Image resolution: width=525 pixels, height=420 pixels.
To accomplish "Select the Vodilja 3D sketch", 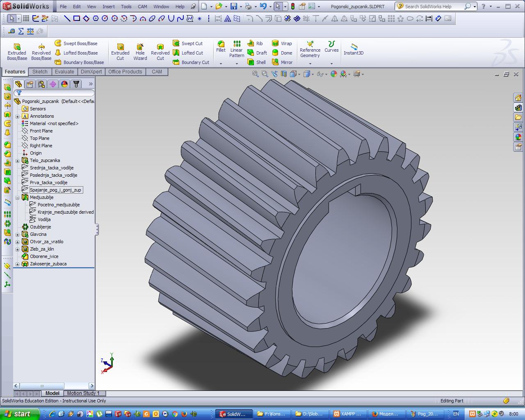I will click(44, 219).
